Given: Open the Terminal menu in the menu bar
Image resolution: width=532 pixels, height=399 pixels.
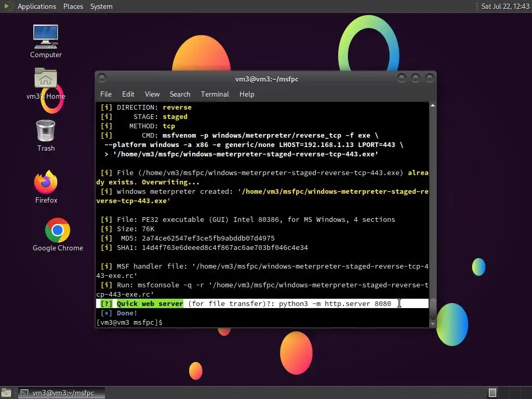Looking at the screenshot, I should (215, 95).
